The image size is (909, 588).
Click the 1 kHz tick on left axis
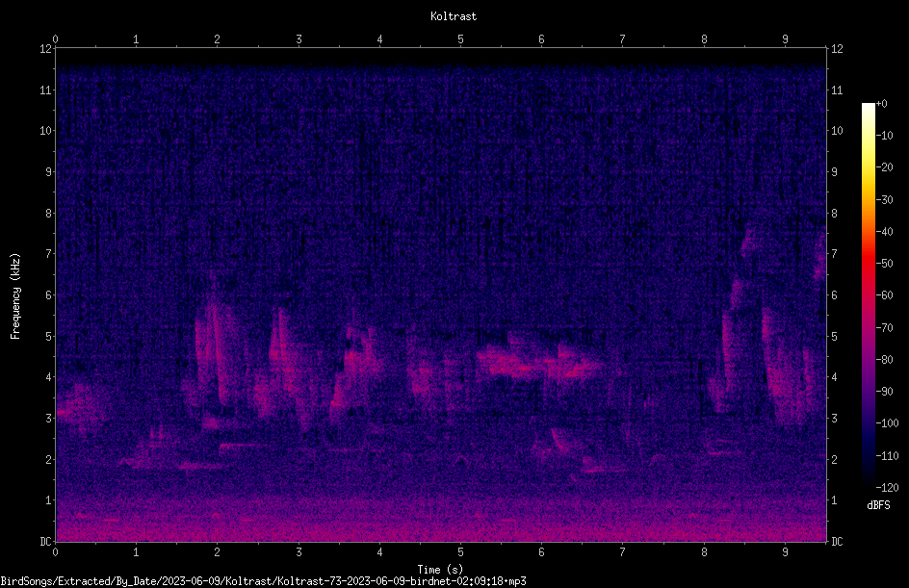tap(48, 500)
